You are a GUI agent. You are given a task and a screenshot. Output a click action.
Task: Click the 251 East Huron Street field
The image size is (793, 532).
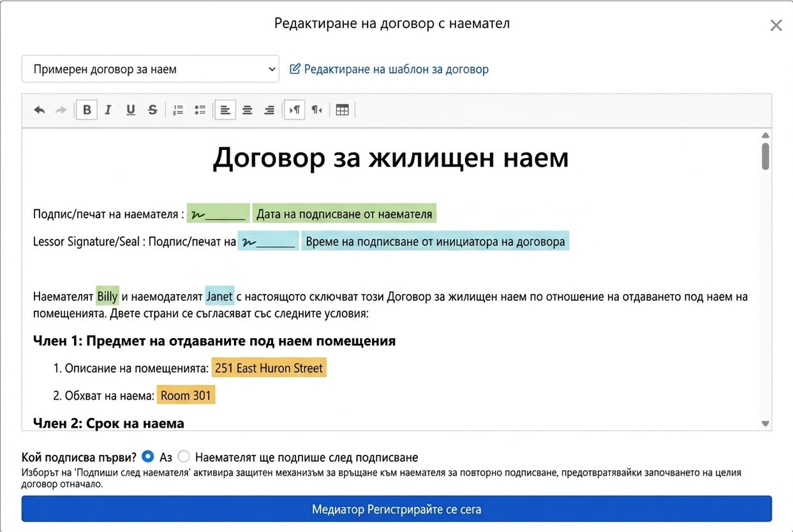pos(269,368)
